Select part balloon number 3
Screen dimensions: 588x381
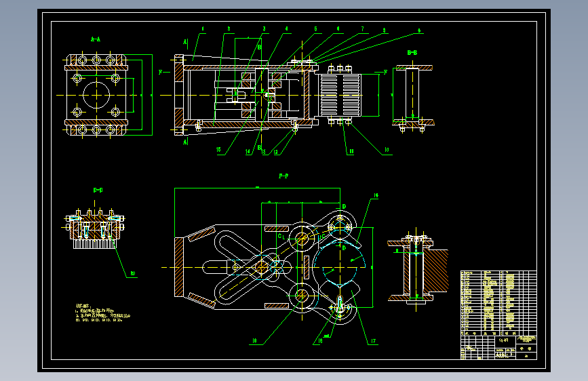[264, 29]
